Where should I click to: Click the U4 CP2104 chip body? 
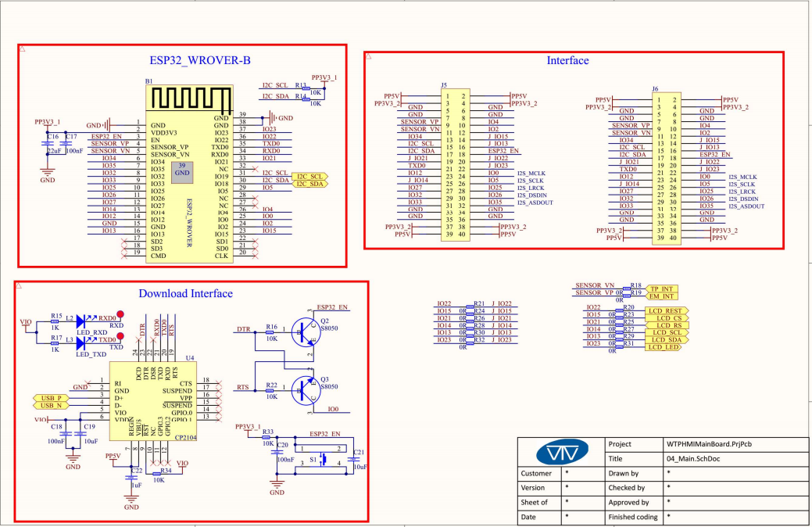pos(153,401)
